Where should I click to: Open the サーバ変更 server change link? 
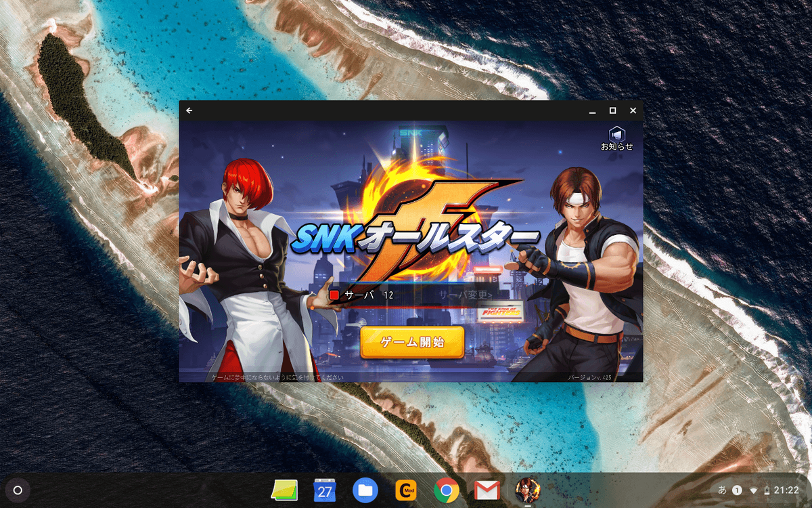[466, 295]
